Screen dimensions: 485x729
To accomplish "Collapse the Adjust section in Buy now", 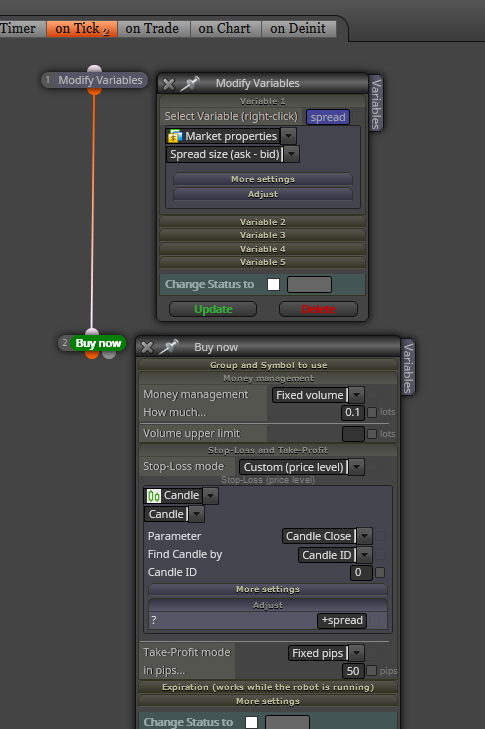I will coord(268,605).
